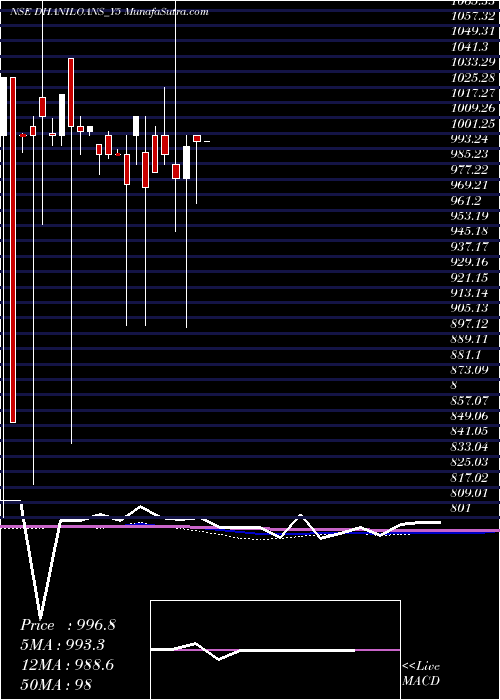Click the 913.14 price level
Viewport: 500px width, 700px height.
pos(470,293)
